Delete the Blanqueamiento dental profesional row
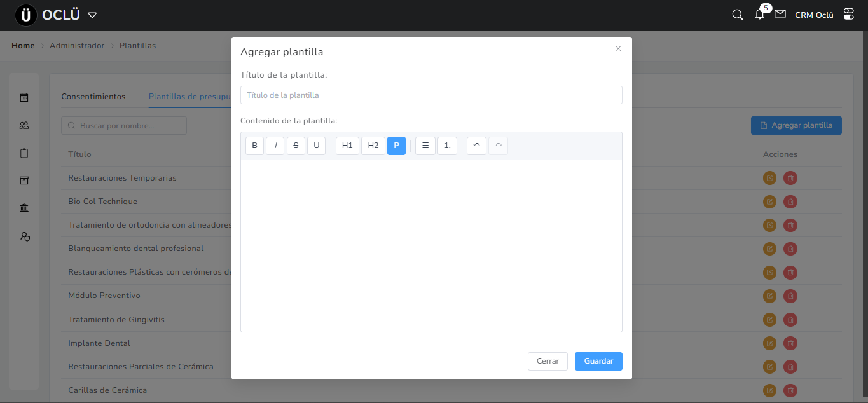Screen dimensions: 868x403 [x=790, y=249]
